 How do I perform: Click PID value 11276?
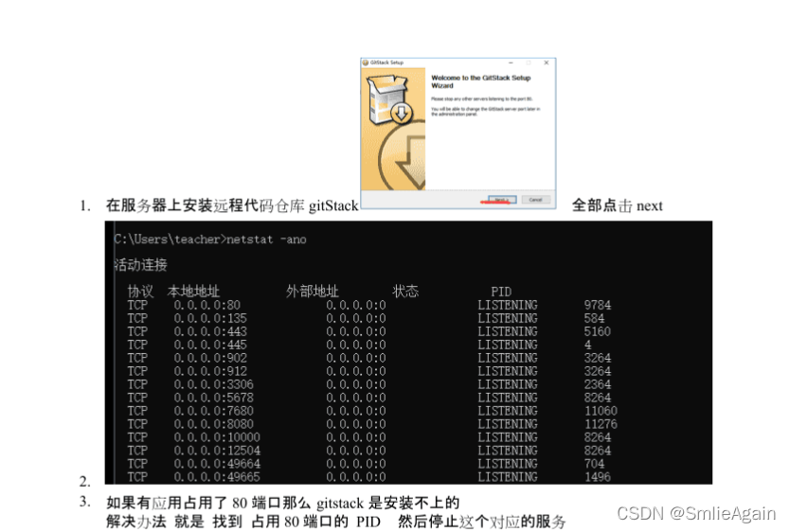tap(601, 424)
